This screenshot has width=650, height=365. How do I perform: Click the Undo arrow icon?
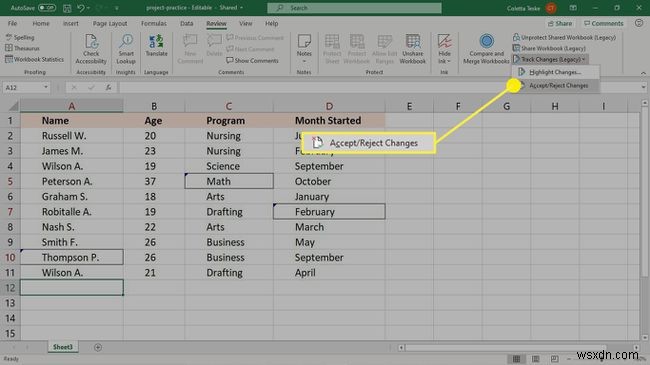[81, 8]
